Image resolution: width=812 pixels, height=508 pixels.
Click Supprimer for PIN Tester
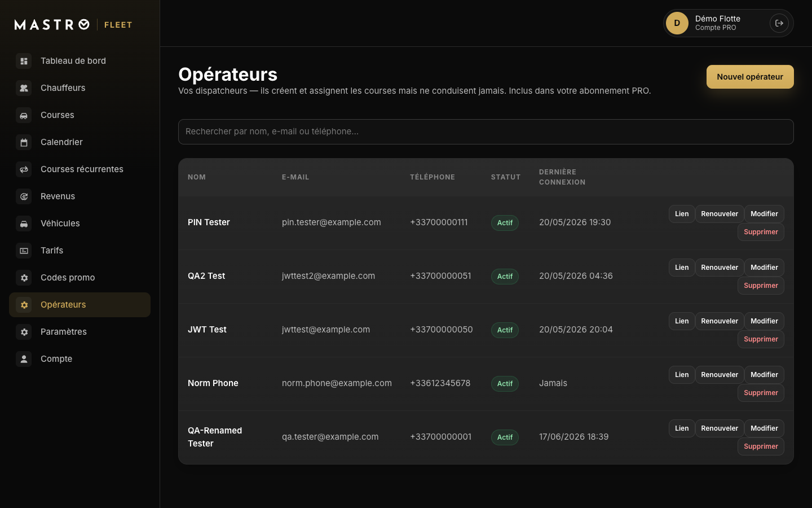pos(761,232)
